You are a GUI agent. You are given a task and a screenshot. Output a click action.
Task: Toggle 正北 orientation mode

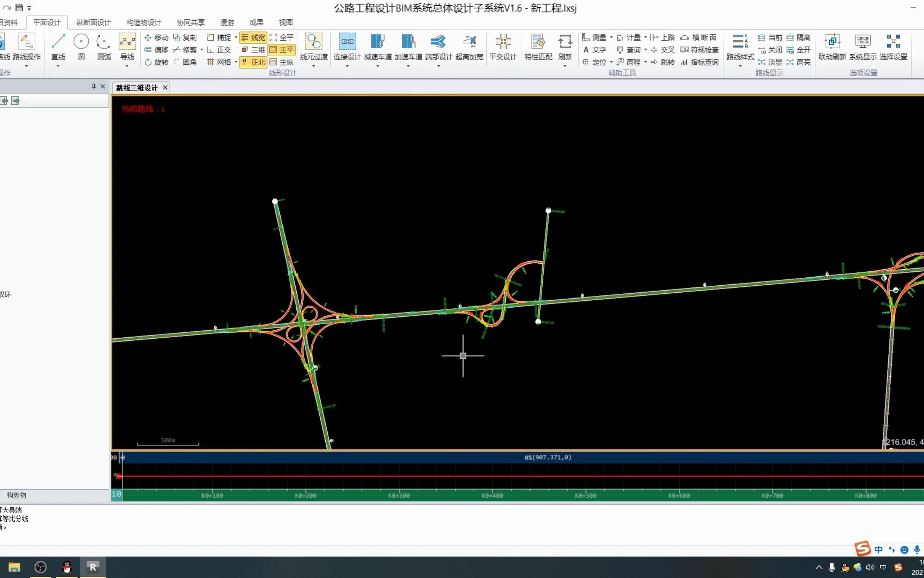253,62
